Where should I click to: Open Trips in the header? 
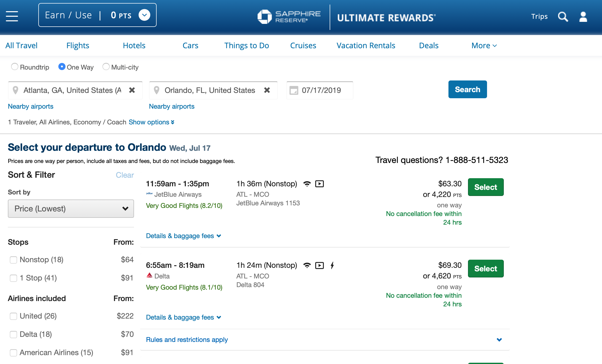pos(539,16)
